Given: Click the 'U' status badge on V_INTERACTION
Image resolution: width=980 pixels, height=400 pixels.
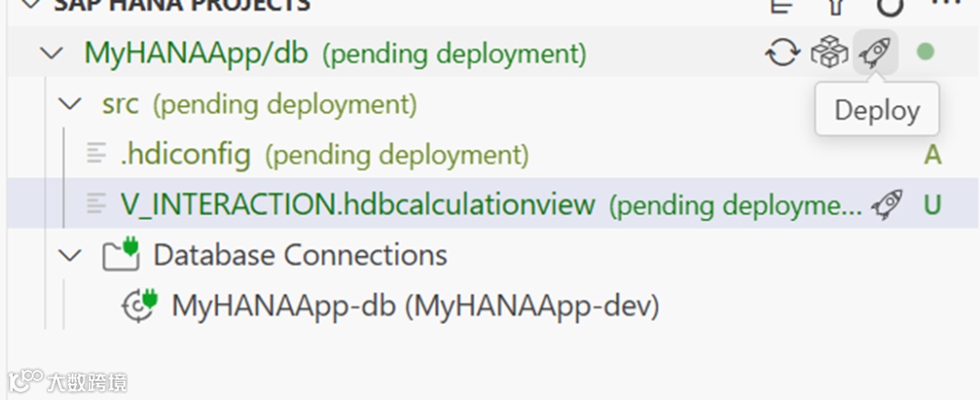Looking at the screenshot, I should click(x=932, y=204).
